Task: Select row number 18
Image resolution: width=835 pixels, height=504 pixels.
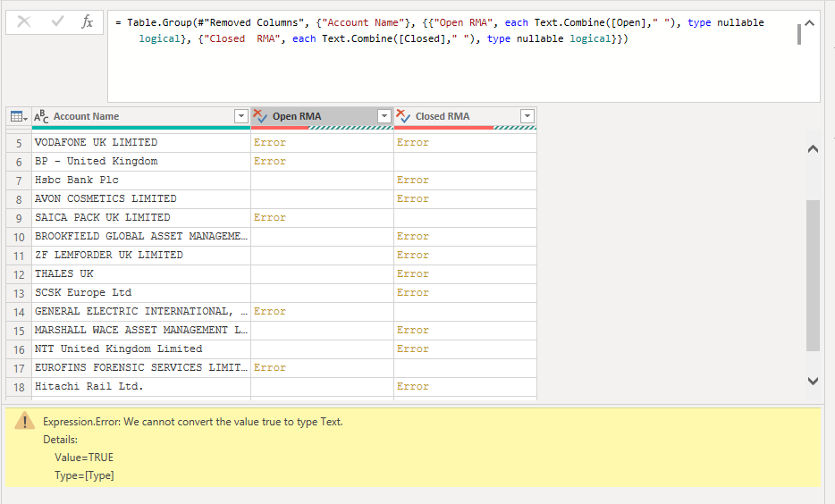Action: [x=19, y=387]
